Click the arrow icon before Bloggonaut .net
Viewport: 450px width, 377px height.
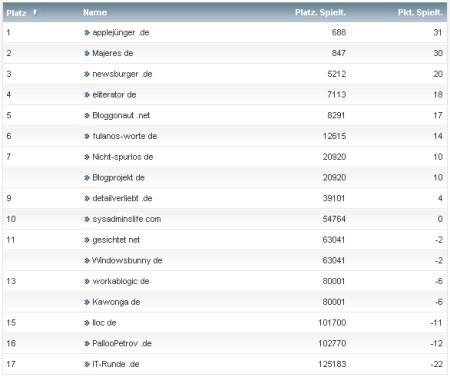point(87,115)
